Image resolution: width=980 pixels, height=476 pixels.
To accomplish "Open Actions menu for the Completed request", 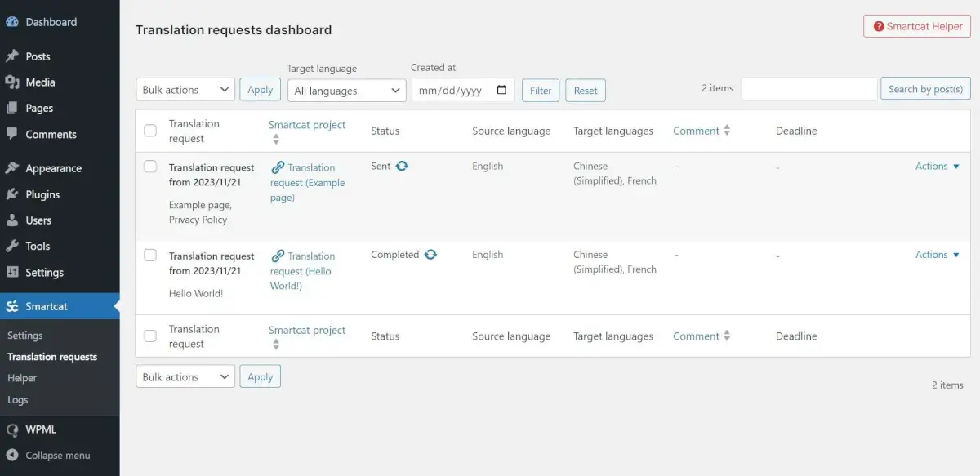I will (937, 255).
